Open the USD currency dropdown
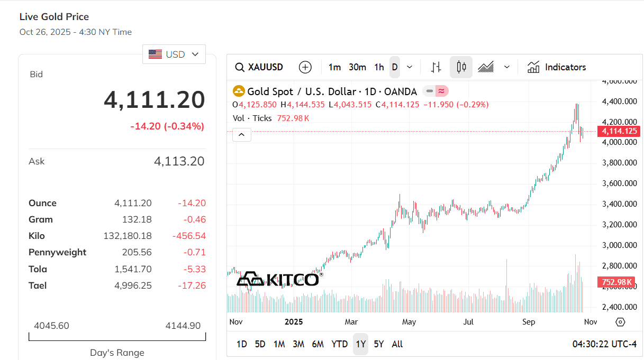Viewport: 644px width, 360px height. pyautogui.click(x=174, y=54)
